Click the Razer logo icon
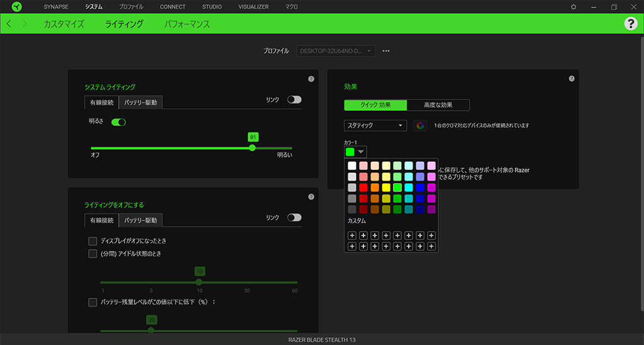 (x=16, y=7)
